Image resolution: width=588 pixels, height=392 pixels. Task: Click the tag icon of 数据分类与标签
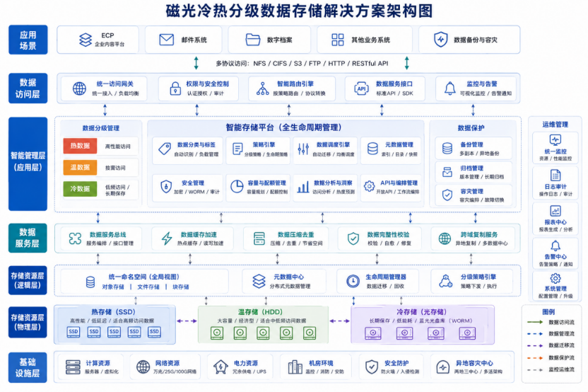coord(165,149)
